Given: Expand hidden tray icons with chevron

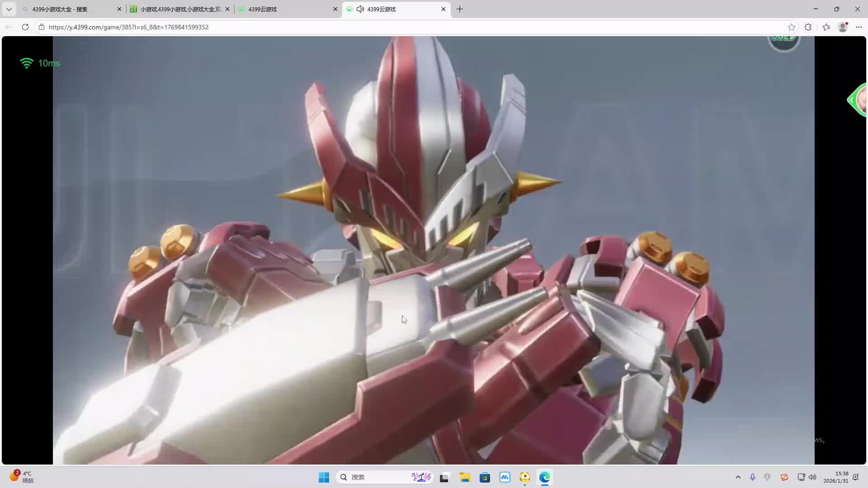Looking at the screenshot, I should click(x=738, y=477).
